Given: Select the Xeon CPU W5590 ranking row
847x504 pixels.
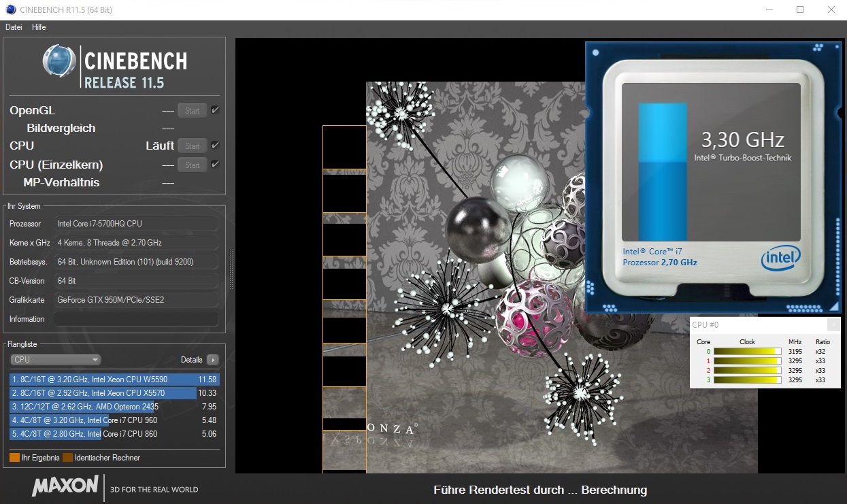Looking at the screenshot, I should pos(114,380).
